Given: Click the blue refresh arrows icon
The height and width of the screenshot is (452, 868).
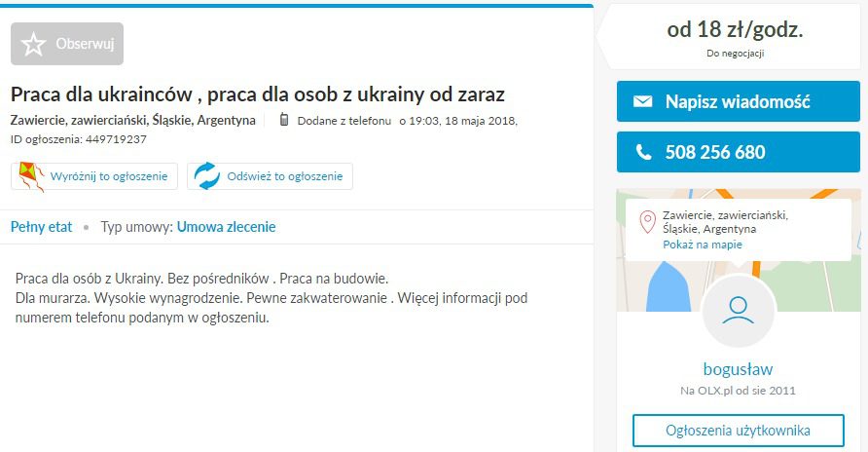Looking at the screenshot, I should [x=207, y=176].
